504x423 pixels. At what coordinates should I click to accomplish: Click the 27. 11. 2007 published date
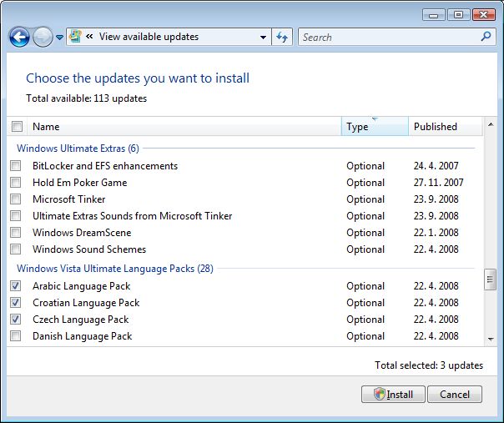tap(438, 183)
